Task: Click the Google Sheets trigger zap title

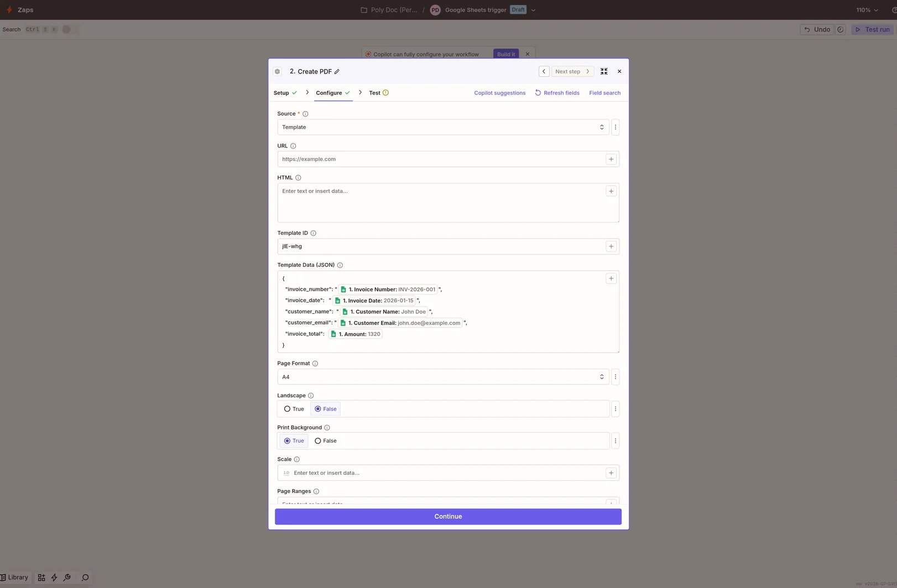Action: tap(476, 10)
